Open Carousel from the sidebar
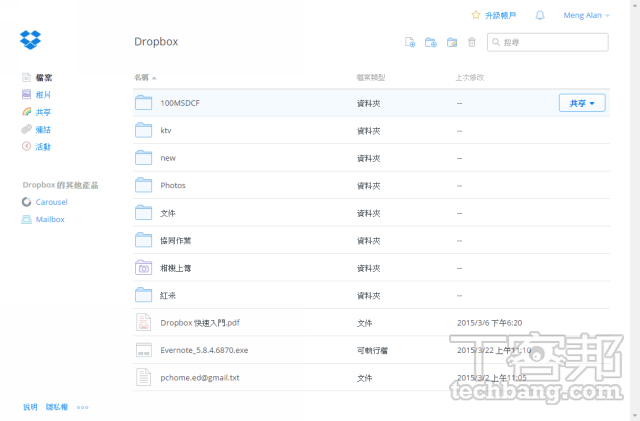The image size is (640, 421). click(50, 202)
